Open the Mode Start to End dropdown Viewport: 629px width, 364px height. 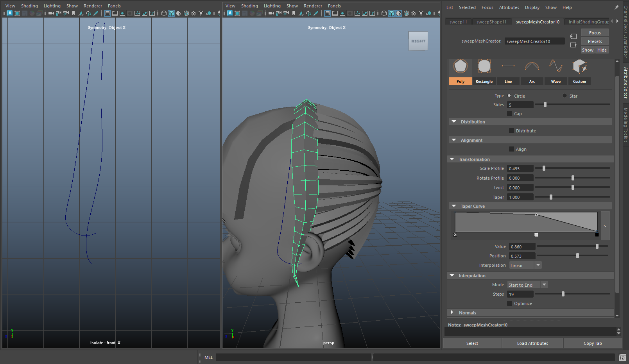tap(527, 285)
